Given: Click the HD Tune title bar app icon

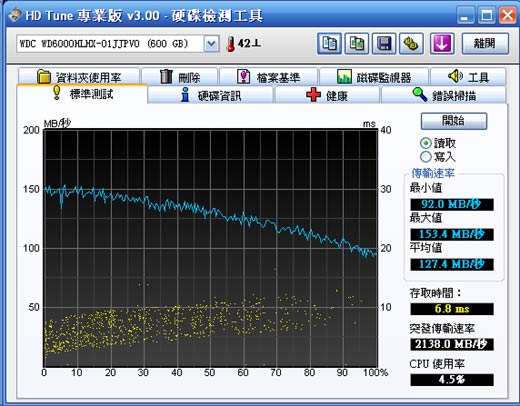Looking at the screenshot, I should (14, 15).
